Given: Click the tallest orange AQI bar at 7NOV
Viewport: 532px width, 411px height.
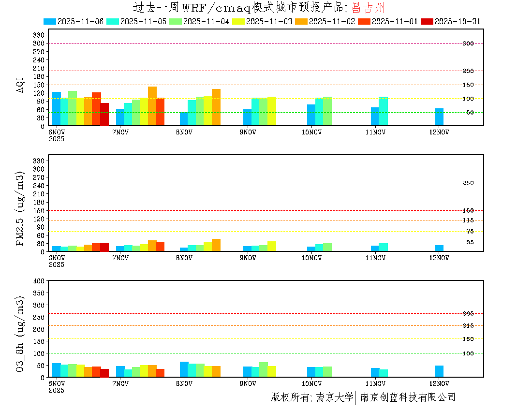Looking at the screenshot, I should coord(152,106).
